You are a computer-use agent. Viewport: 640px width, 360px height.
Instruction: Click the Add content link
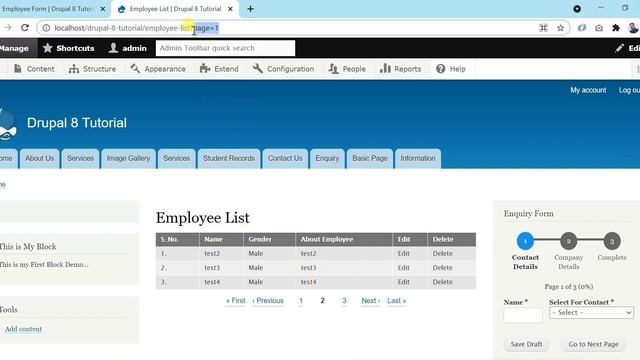click(23, 329)
